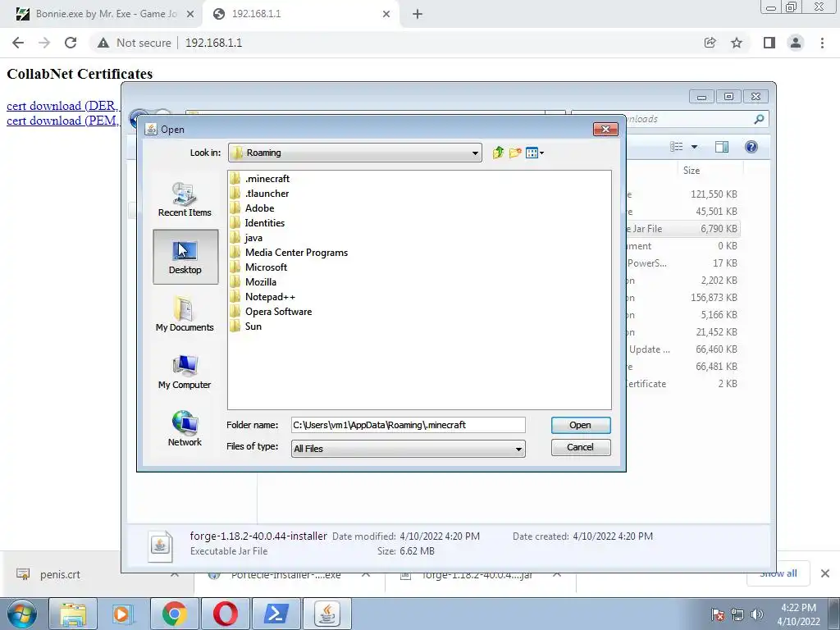Screen dimensions: 840x630
Task: Browse the Network shortcut
Action: pos(185,428)
